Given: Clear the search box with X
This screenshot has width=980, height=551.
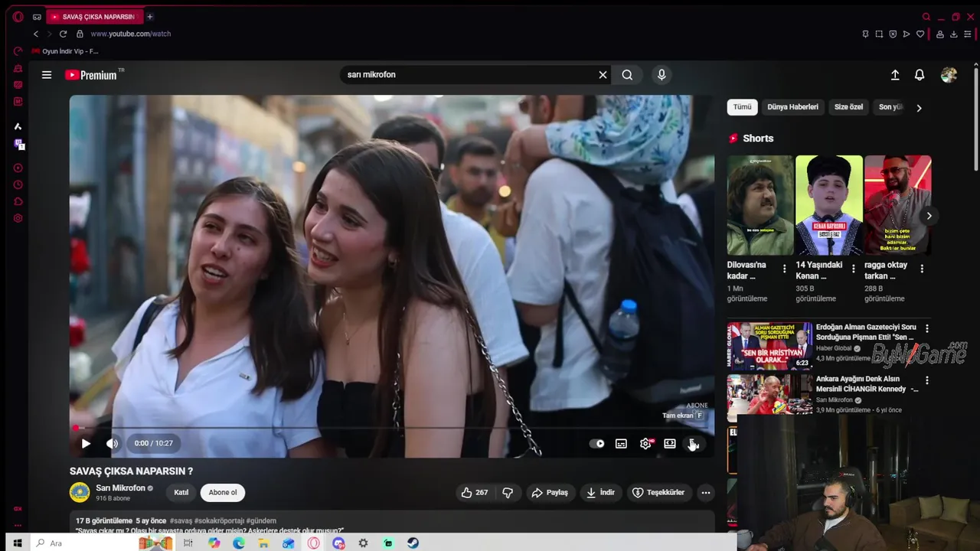Looking at the screenshot, I should pos(603,75).
